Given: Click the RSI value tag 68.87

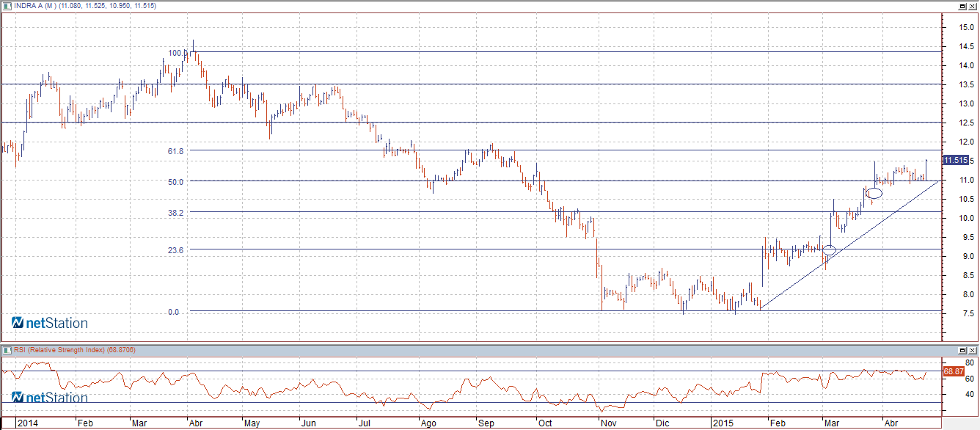Looking at the screenshot, I should pyautogui.click(x=953, y=372).
